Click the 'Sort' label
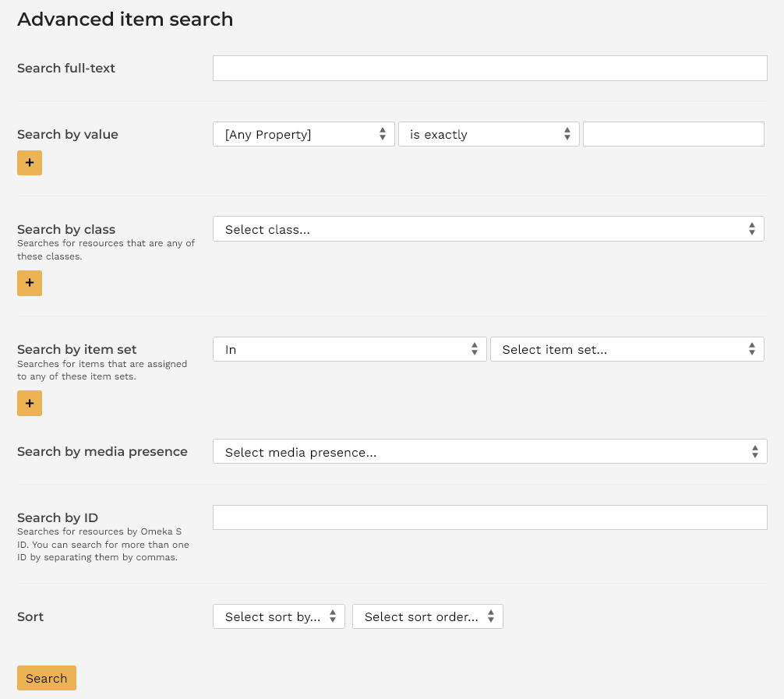Image resolution: width=784 pixels, height=699 pixels. [30, 616]
